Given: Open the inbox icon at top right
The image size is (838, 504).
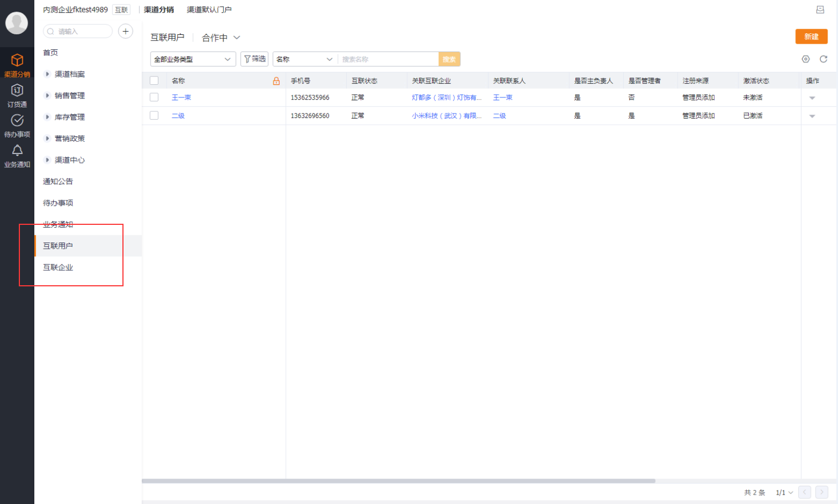Looking at the screenshot, I should click(820, 9).
